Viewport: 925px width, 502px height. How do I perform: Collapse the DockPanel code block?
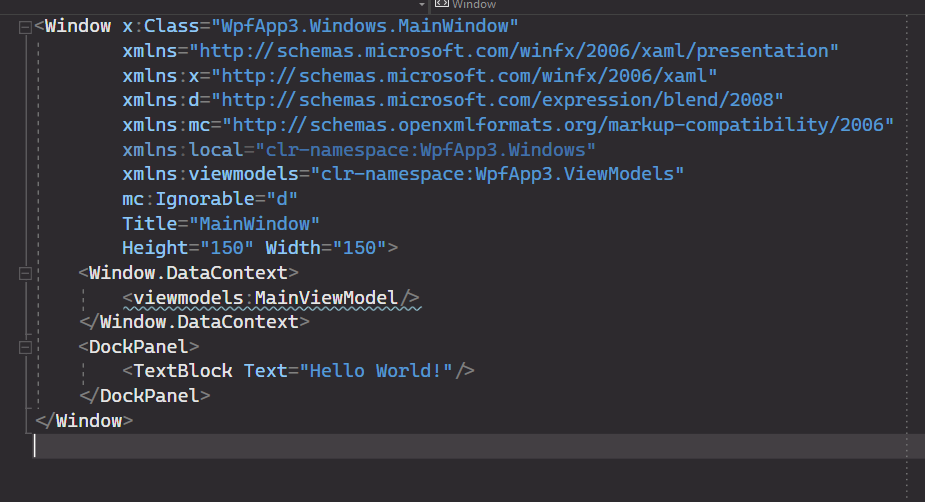[x=25, y=347]
